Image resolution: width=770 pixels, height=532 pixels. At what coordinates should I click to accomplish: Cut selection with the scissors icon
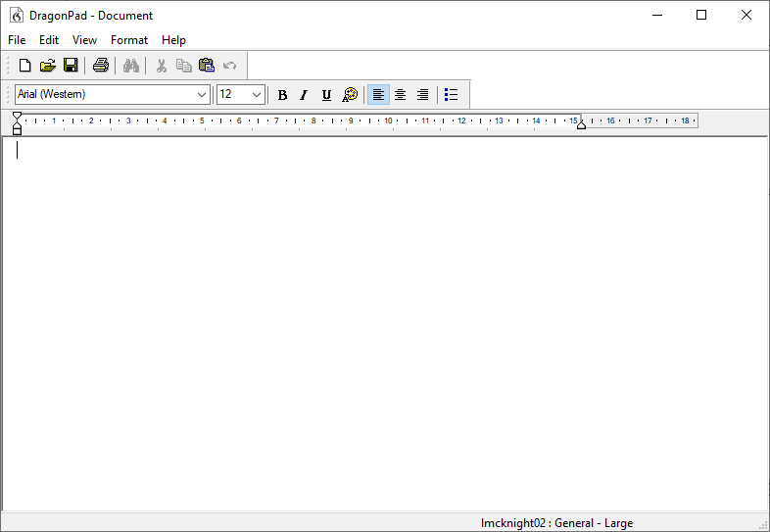coord(161,66)
